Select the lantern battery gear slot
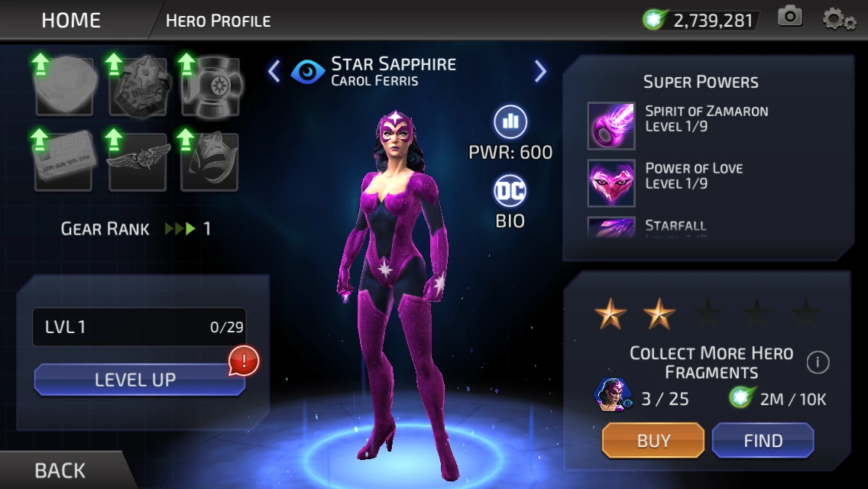The height and width of the screenshot is (489, 868). pyautogui.click(x=210, y=86)
